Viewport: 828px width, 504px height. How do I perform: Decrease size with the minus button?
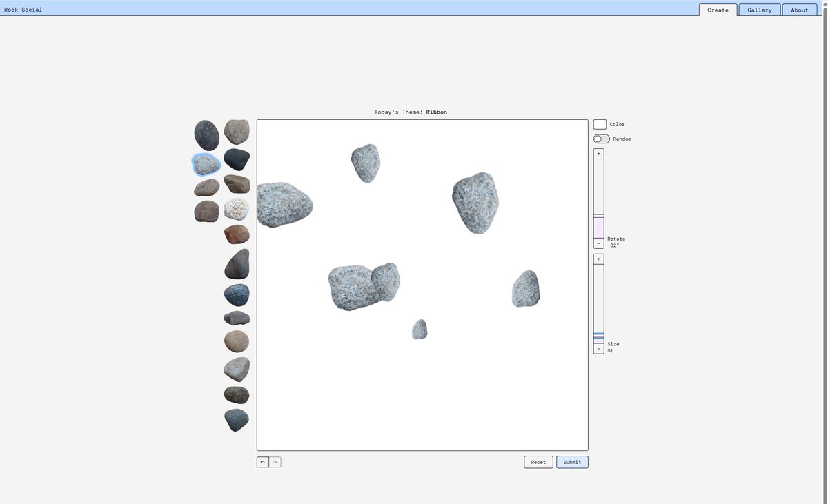[x=598, y=349]
